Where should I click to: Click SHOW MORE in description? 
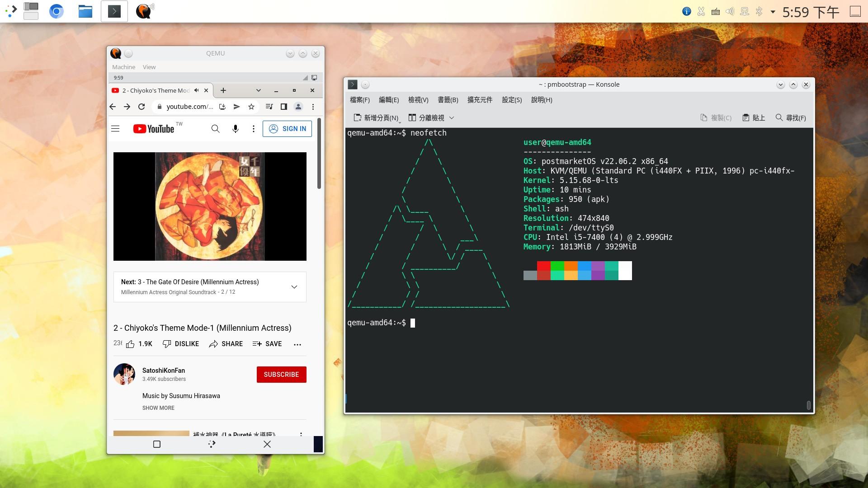click(x=158, y=408)
